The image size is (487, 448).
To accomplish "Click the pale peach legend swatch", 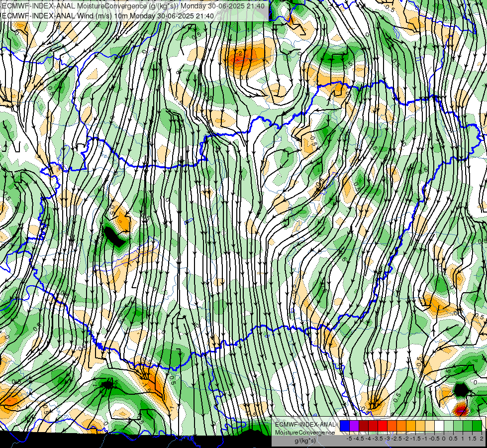I will [430, 426].
